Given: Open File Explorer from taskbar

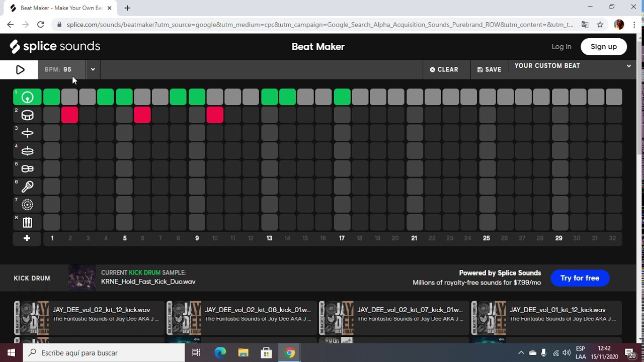Looking at the screenshot, I should click(244, 353).
